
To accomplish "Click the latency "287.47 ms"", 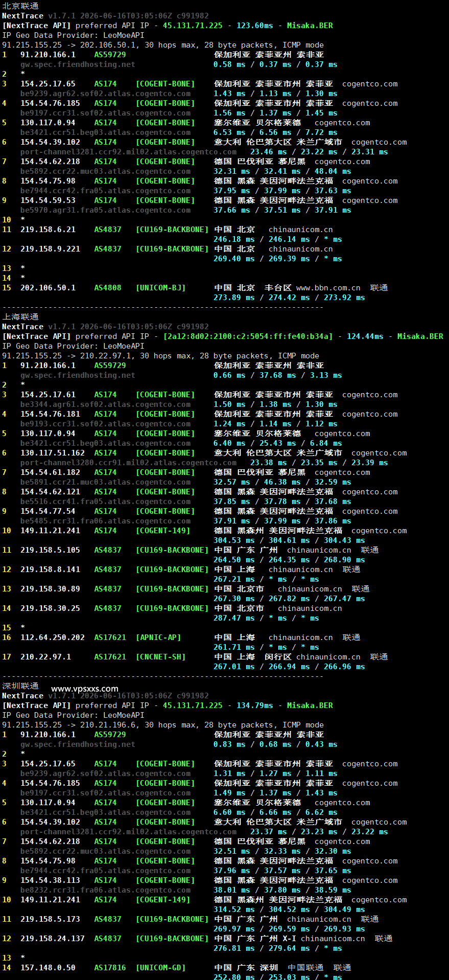I will click(x=234, y=618).
